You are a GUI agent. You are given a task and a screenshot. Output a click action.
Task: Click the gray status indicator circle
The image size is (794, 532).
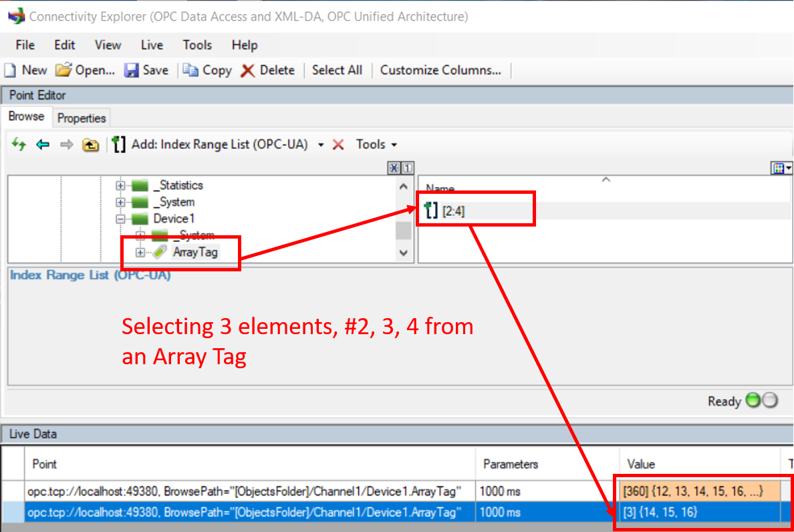(770, 400)
